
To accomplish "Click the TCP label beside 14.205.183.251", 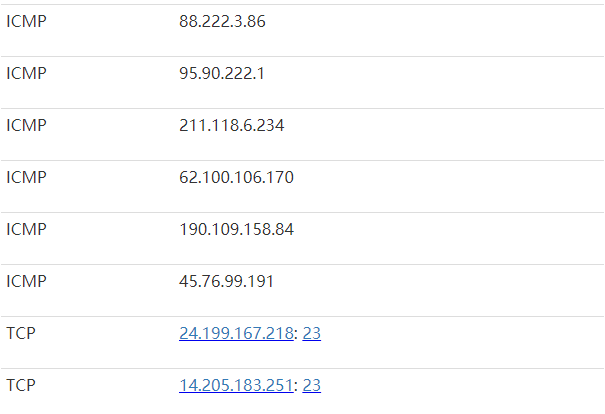I will 21,385.
